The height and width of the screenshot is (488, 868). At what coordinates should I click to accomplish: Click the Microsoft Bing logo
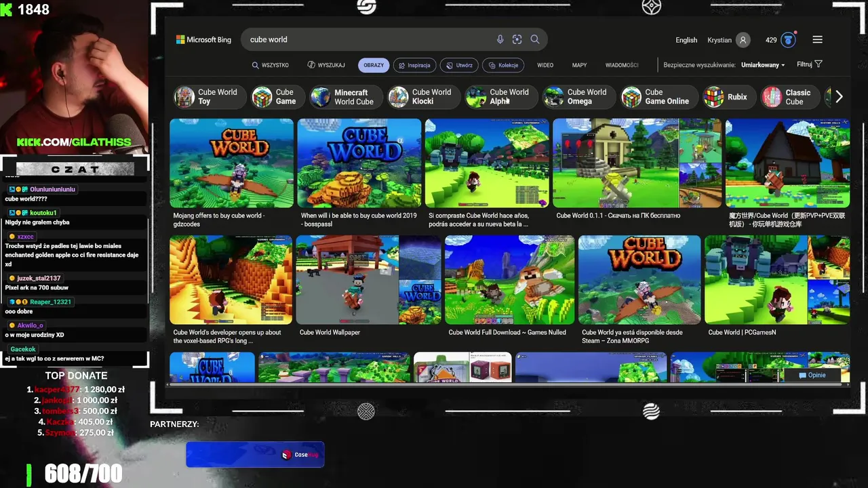tap(203, 39)
